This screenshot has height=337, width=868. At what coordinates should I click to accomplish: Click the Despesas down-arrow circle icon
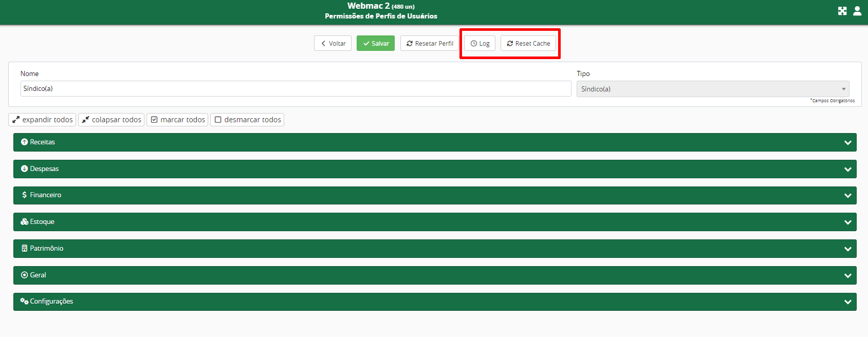click(24, 169)
